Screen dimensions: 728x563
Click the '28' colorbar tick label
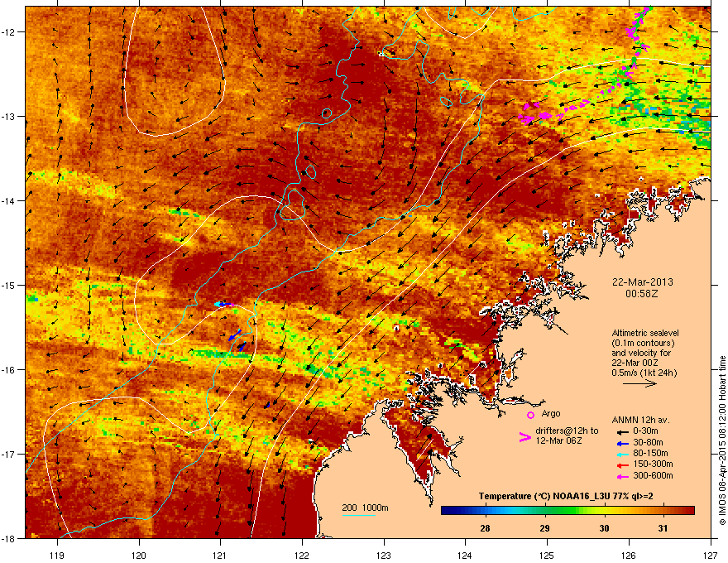pos(485,528)
